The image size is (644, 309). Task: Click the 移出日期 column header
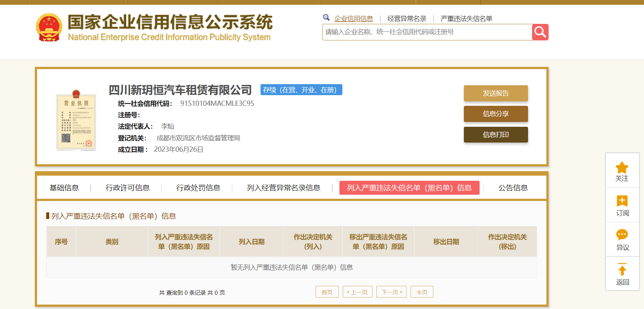tap(446, 242)
